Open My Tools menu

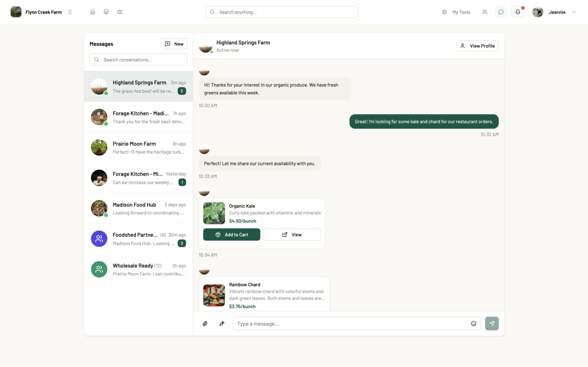click(x=456, y=12)
